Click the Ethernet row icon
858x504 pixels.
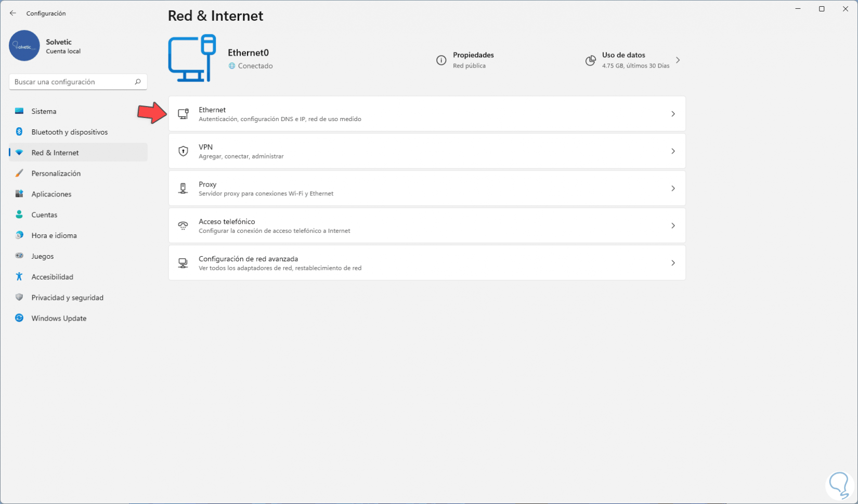coord(183,114)
